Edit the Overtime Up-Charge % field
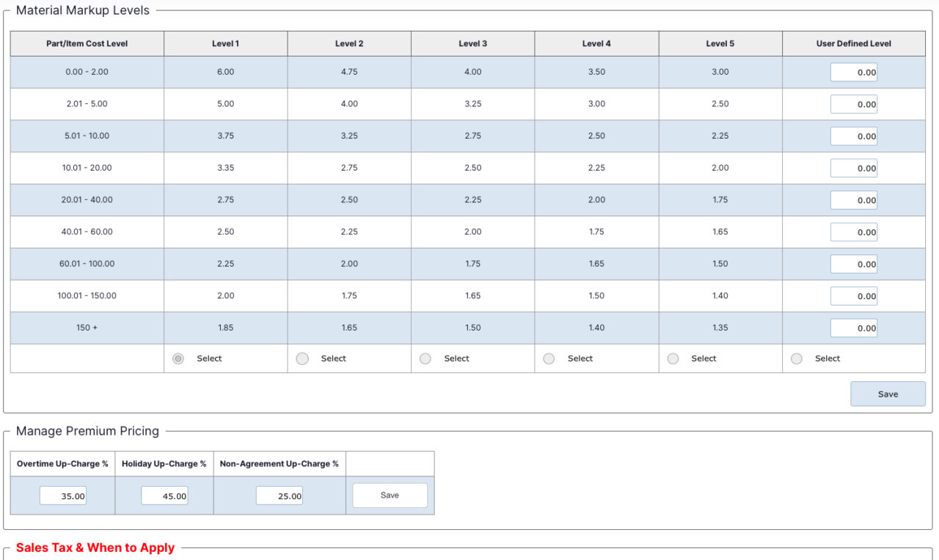The image size is (939, 560). click(63, 496)
